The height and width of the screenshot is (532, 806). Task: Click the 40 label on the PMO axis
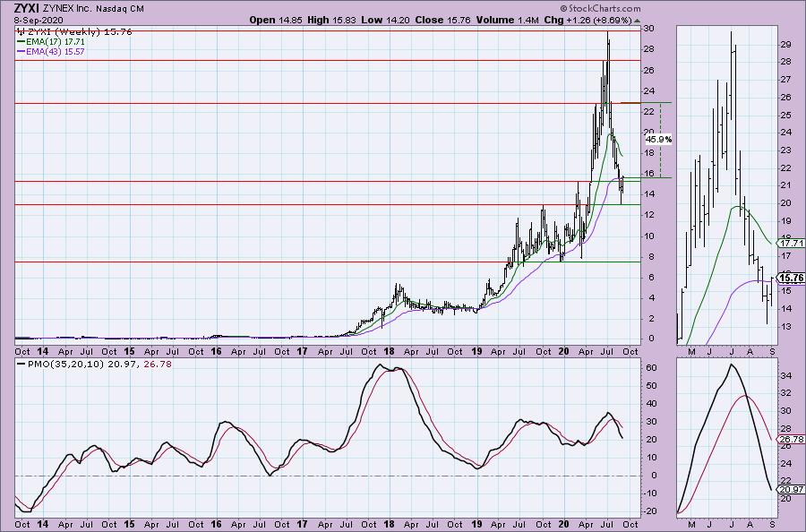click(651, 404)
